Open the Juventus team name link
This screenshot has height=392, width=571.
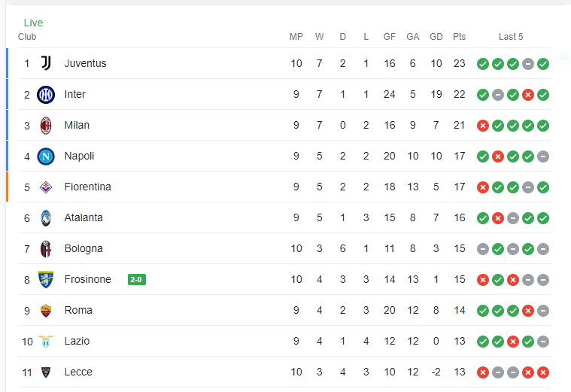pos(85,63)
